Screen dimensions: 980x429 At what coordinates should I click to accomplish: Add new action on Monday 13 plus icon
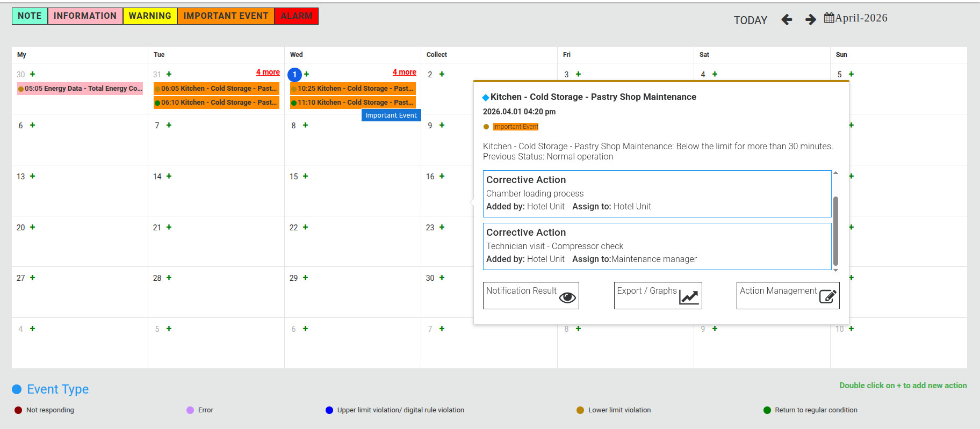click(x=32, y=176)
